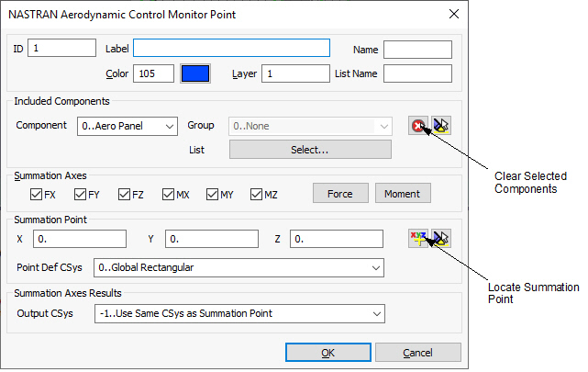Click the Force button

340,193
